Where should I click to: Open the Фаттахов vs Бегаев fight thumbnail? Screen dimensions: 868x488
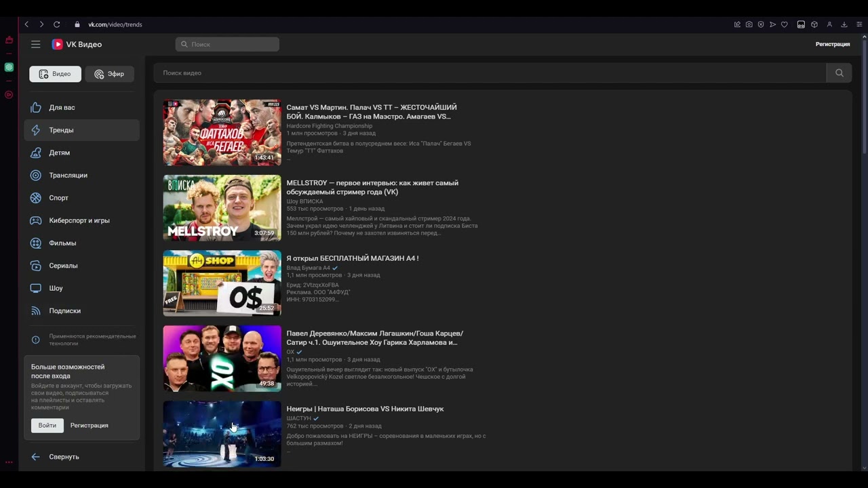pos(222,133)
